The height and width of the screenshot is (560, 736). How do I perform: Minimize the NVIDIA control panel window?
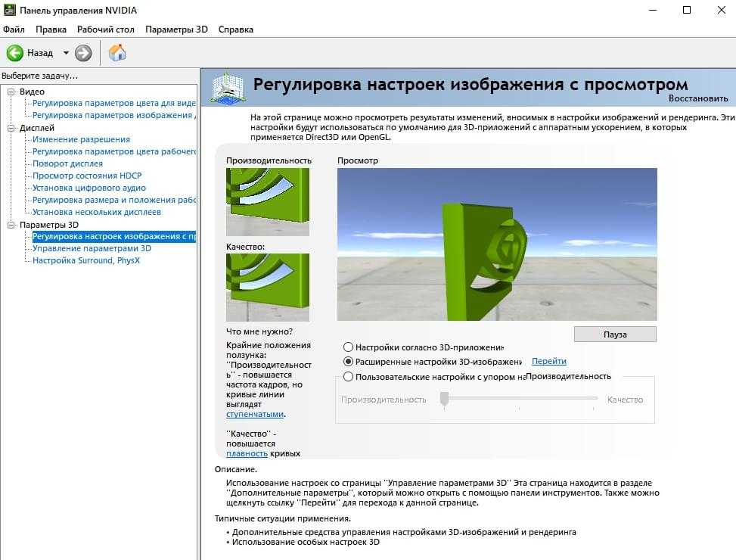(x=653, y=10)
